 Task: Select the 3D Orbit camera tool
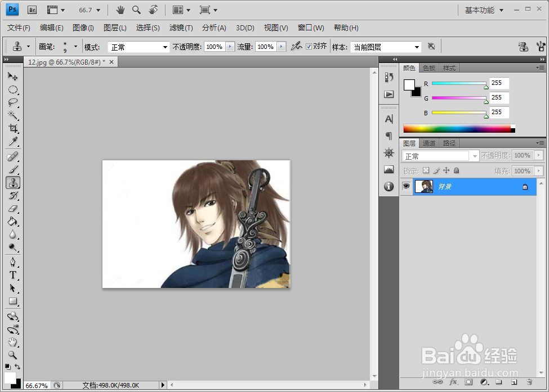point(13,330)
